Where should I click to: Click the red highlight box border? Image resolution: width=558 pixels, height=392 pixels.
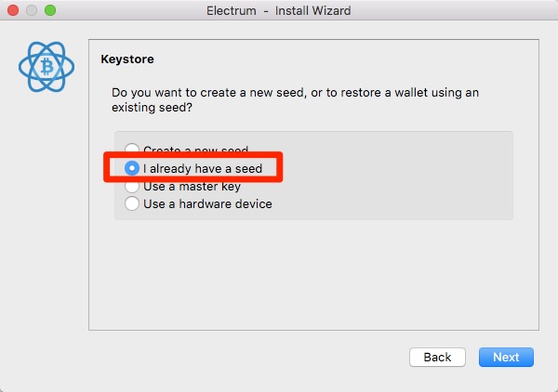pos(193,154)
